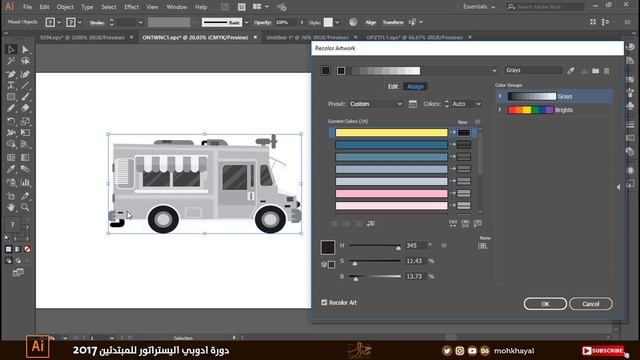Toggle the arrow on the yellow color row
Screen dimensions: 640x360
pos(453,133)
